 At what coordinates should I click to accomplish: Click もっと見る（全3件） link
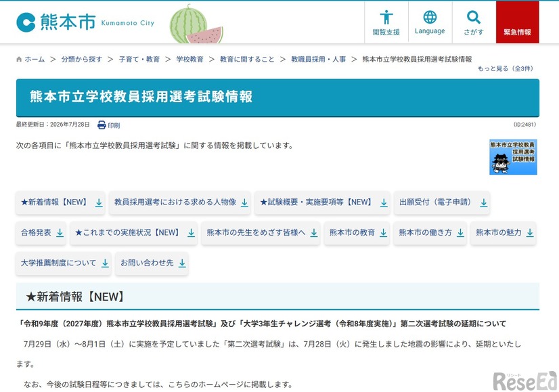coord(506,68)
